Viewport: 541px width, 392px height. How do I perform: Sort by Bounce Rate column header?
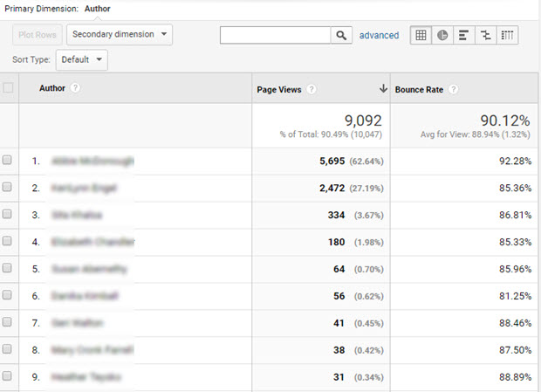click(420, 89)
